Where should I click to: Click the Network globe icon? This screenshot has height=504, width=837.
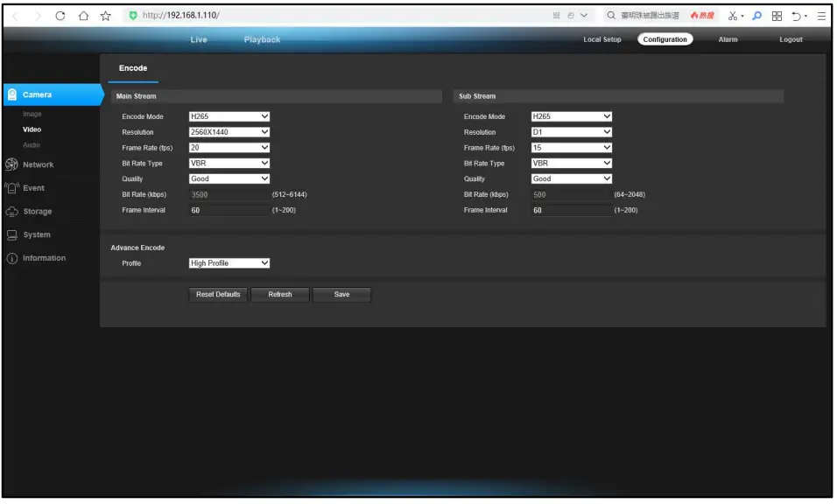click(x=11, y=164)
